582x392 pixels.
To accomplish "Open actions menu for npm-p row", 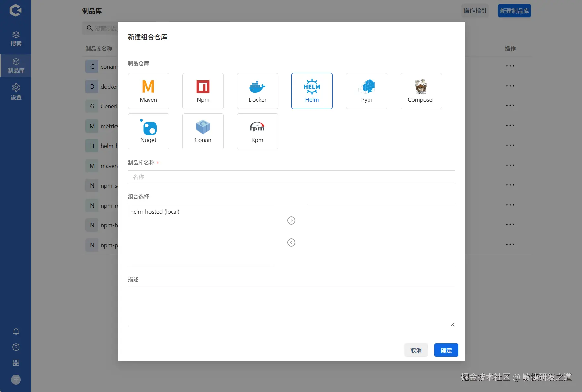I will pos(510,245).
